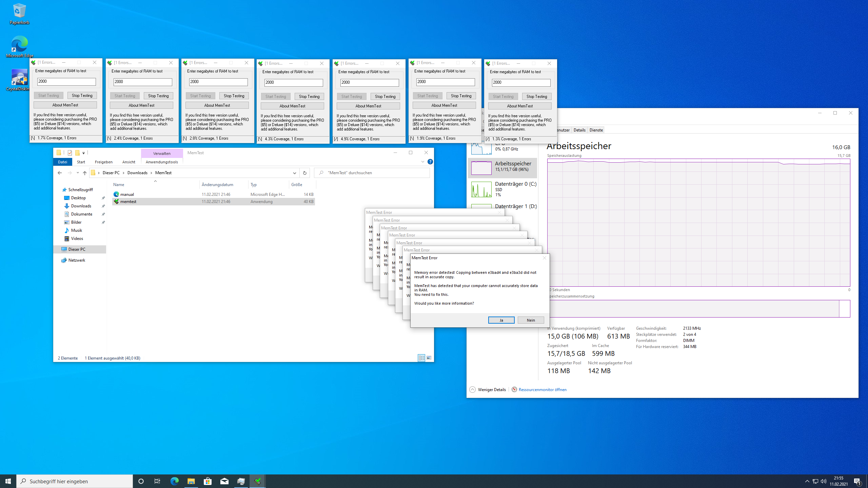
Task: Click Stop Testing in the first MemTest window
Action: click(x=82, y=96)
